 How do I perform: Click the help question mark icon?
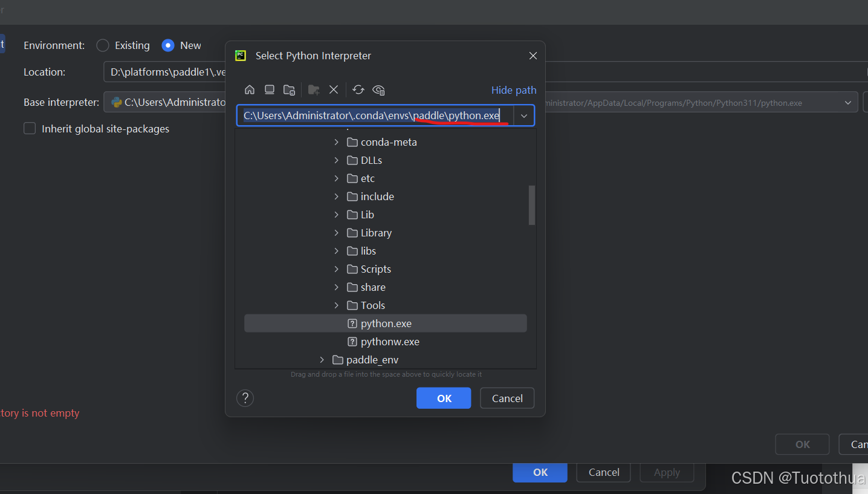tap(245, 398)
